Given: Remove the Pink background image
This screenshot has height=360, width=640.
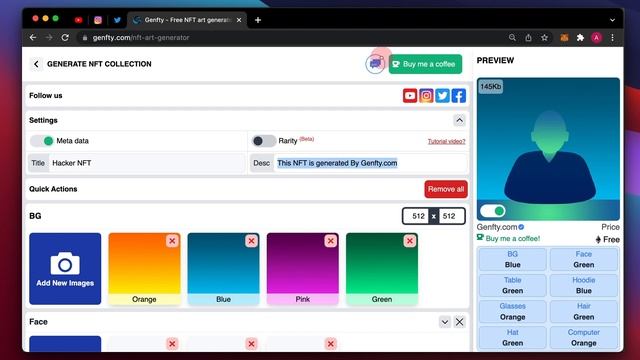Looking at the screenshot, I should coord(331,241).
